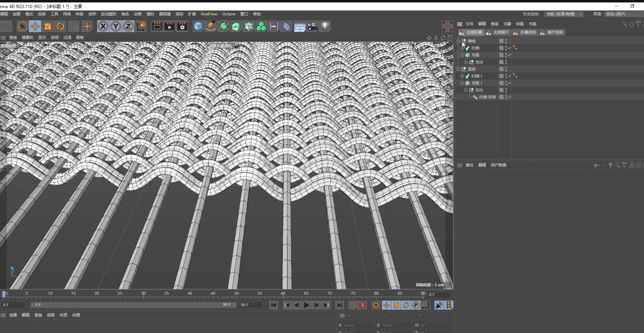This screenshot has height=333, width=644.
Task: Add a camera object from toolbar
Action: [x=312, y=27]
